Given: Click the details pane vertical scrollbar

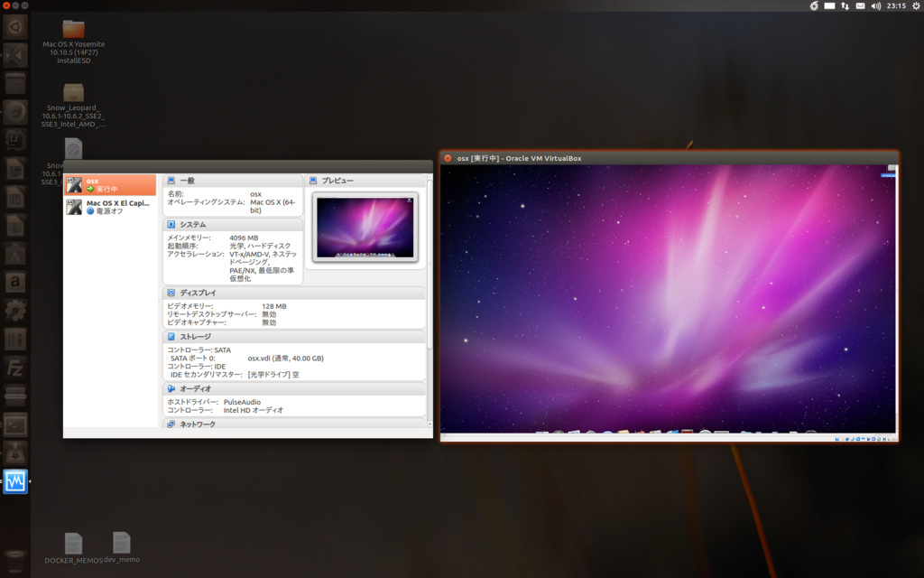Looking at the screenshot, I should click(430, 266).
